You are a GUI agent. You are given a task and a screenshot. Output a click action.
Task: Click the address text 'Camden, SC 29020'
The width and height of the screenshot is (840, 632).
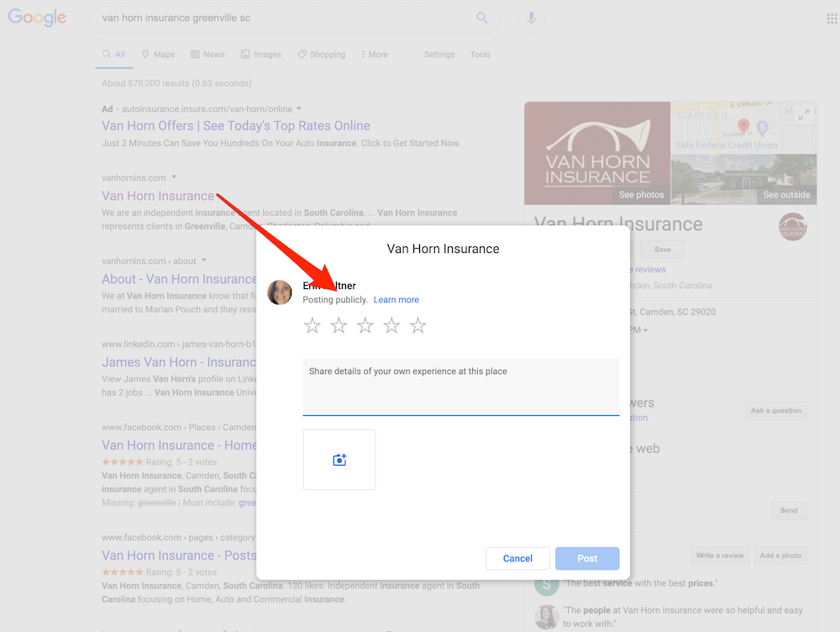click(677, 312)
